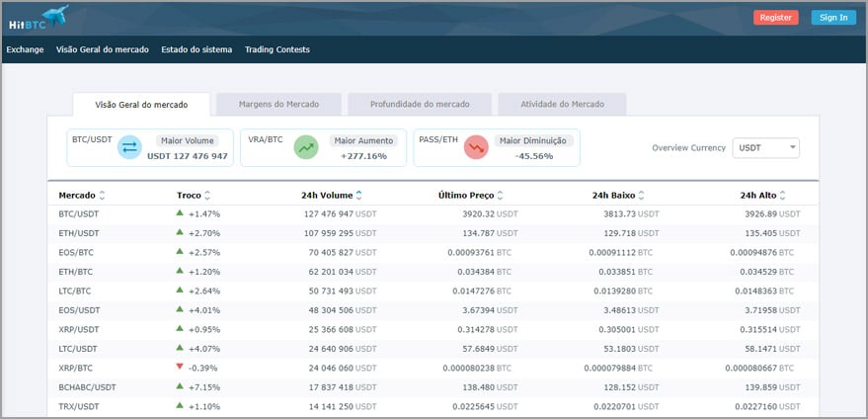Click green up arrow in ETH/BTC row
The width and height of the screenshot is (868, 419).
tap(180, 271)
